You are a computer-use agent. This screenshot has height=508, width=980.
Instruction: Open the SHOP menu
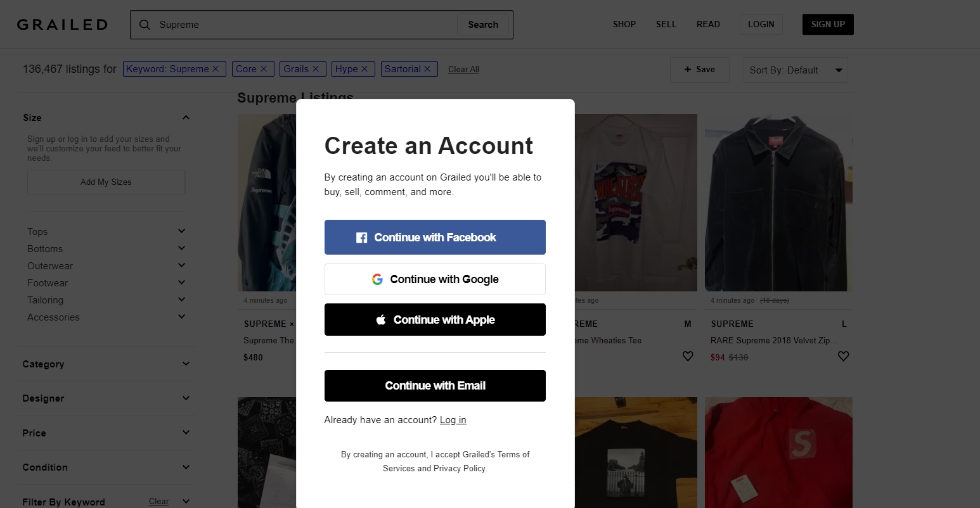coord(624,24)
